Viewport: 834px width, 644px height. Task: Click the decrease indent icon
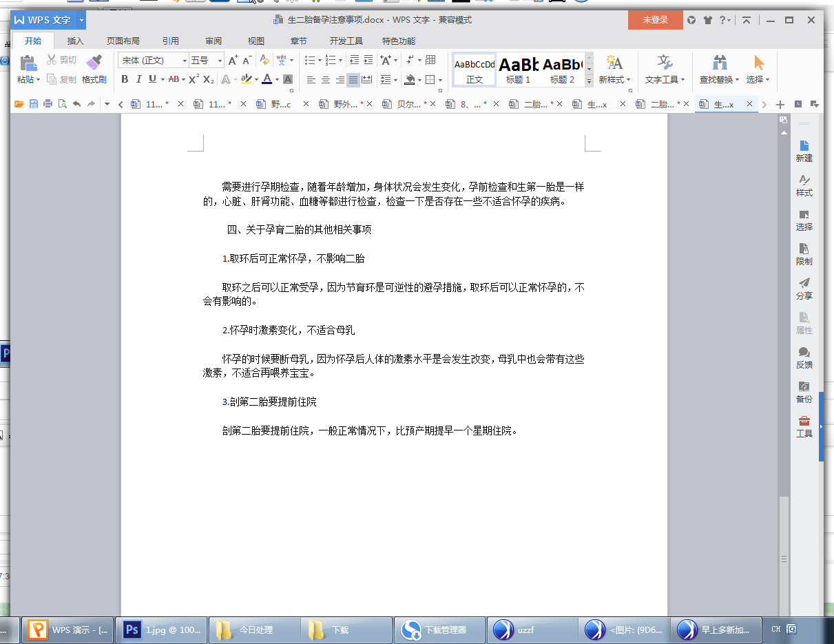[354, 60]
